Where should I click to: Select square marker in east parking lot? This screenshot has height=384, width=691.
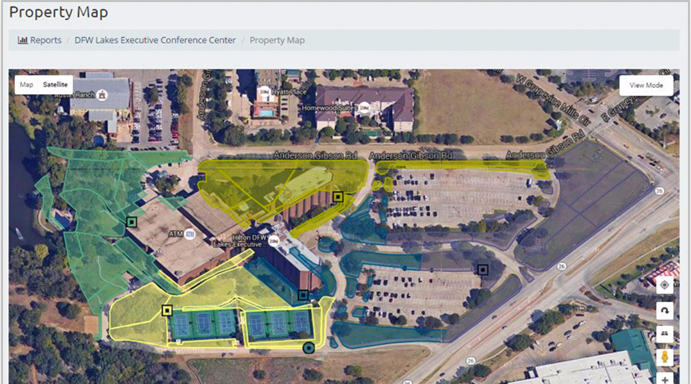pyautogui.click(x=483, y=269)
